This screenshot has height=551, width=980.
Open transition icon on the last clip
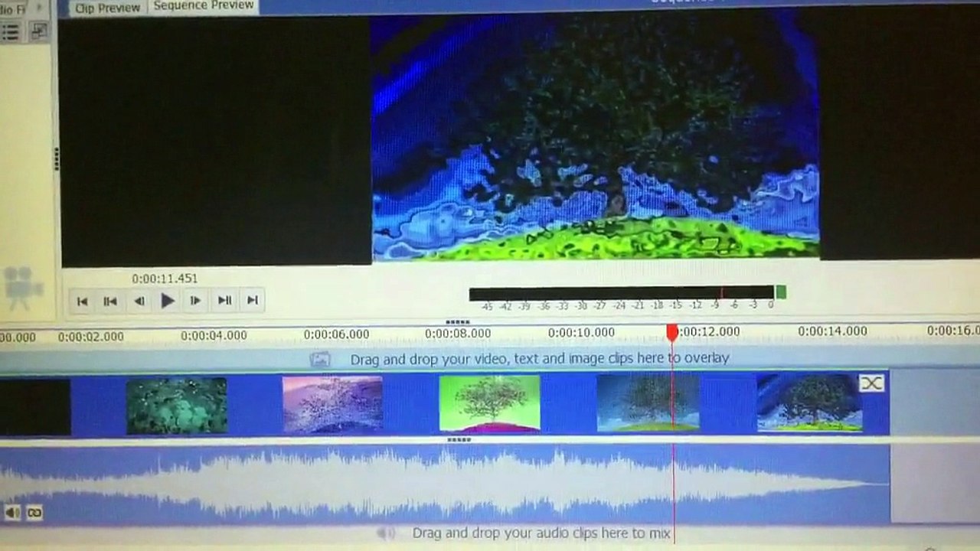coord(871,383)
